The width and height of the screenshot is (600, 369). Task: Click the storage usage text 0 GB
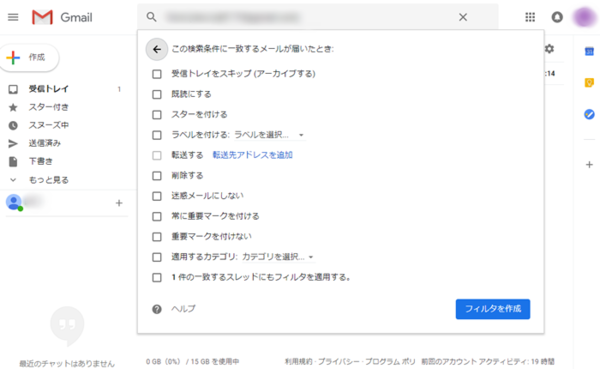pos(192,361)
